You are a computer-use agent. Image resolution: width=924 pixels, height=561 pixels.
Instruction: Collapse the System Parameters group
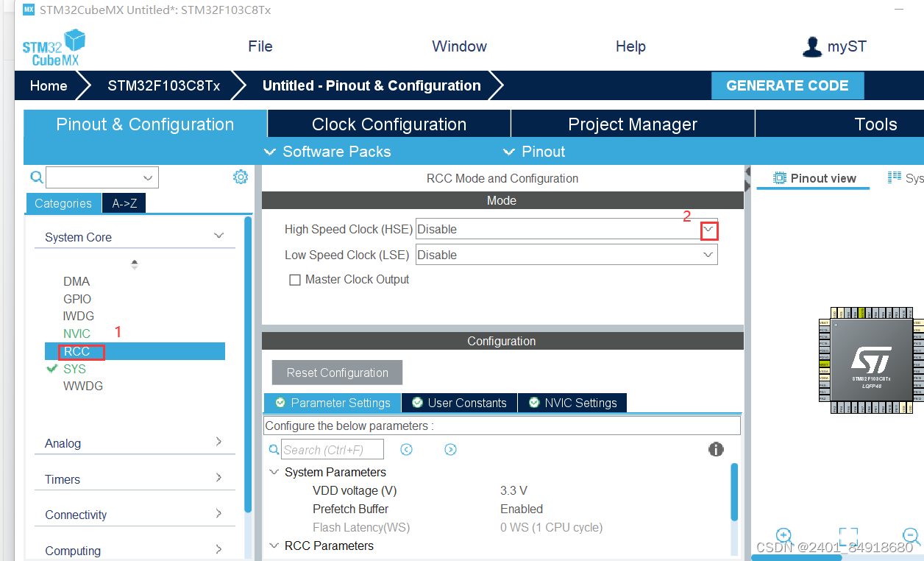coord(274,472)
